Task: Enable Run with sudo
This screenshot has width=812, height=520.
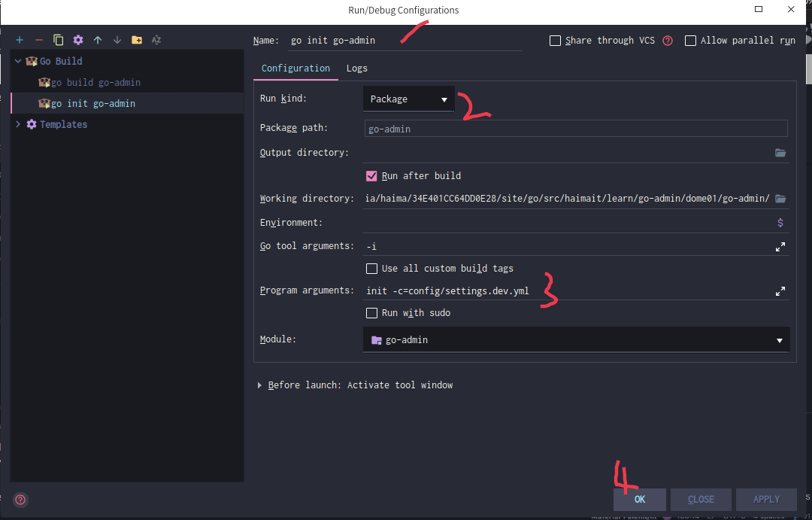Action: click(371, 313)
